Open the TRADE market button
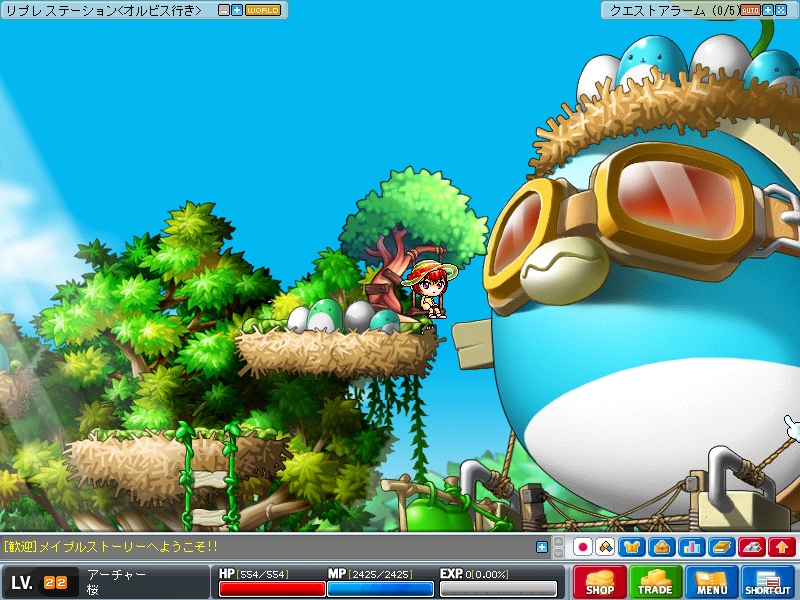This screenshot has width=800, height=600. click(655, 582)
